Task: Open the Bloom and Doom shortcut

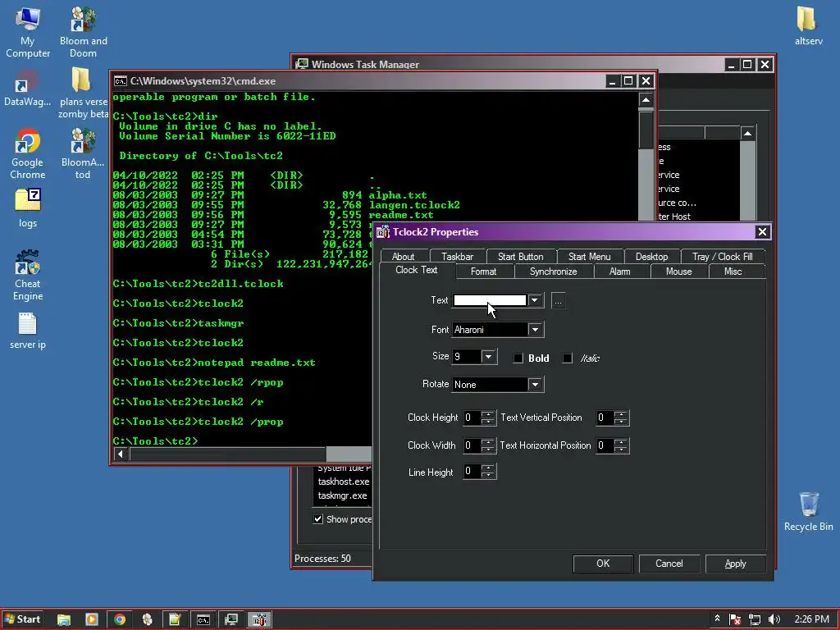Action: (83, 32)
